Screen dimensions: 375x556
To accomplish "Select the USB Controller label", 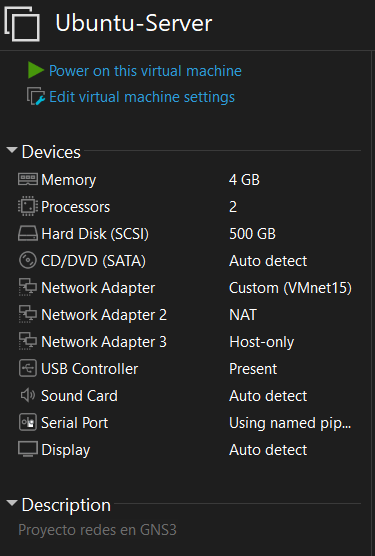I will [90, 369].
